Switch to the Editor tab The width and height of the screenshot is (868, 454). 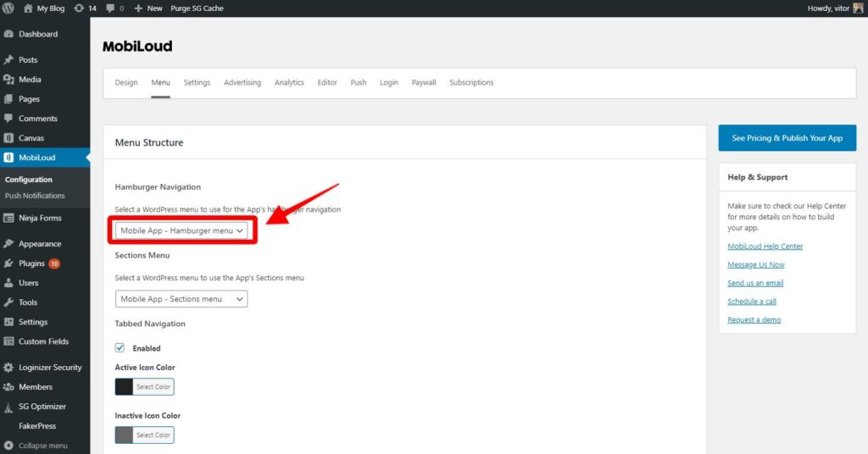[x=327, y=82]
